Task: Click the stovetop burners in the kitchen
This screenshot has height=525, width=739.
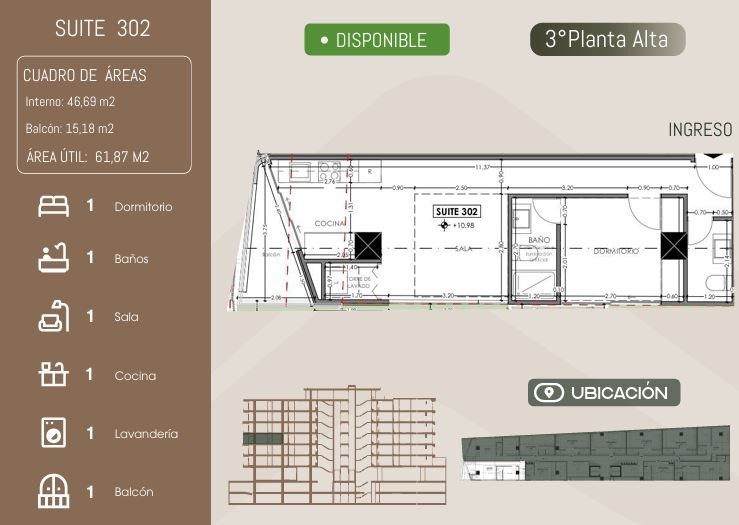Action: tap(329, 172)
